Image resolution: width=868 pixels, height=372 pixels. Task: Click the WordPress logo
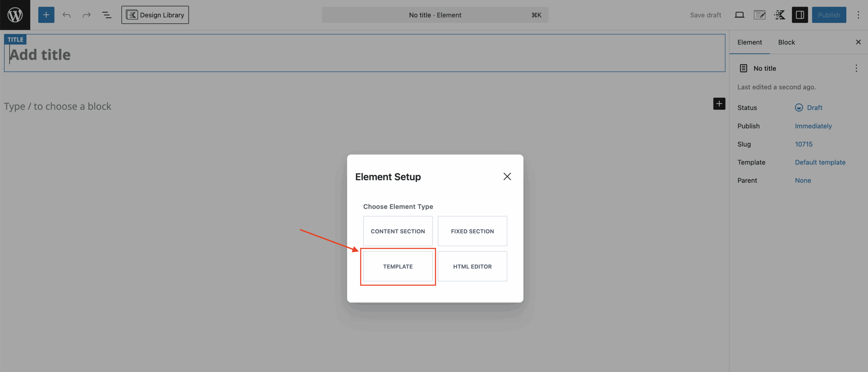[x=15, y=15]
